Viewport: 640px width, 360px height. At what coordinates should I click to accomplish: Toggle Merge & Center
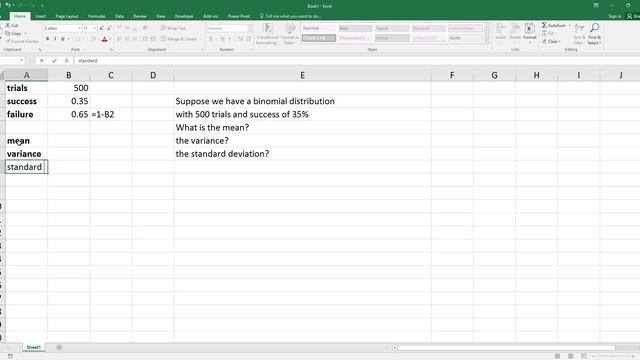179,39
